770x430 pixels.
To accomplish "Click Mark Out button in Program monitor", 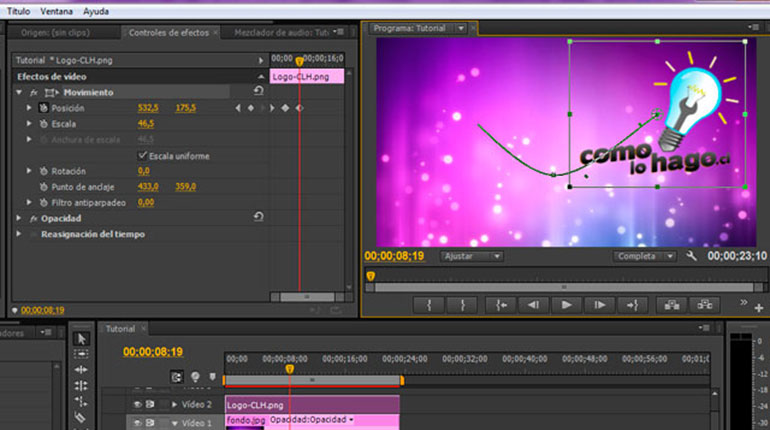I will (x=462, y=305).
